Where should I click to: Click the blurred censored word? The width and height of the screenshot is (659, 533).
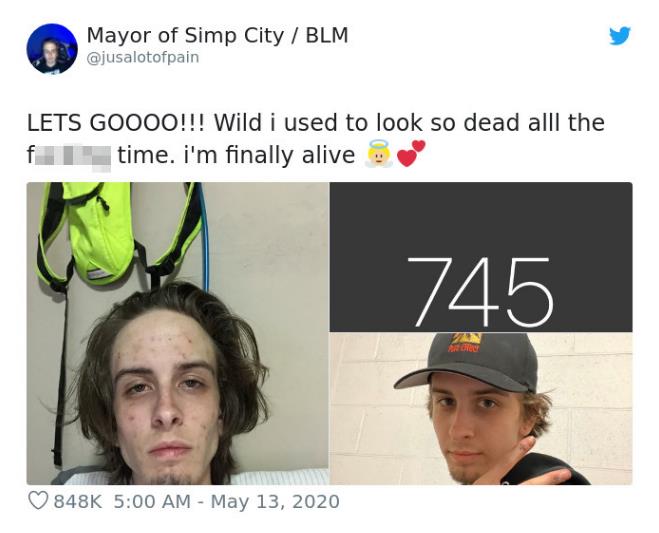click(x=72, y=156)
